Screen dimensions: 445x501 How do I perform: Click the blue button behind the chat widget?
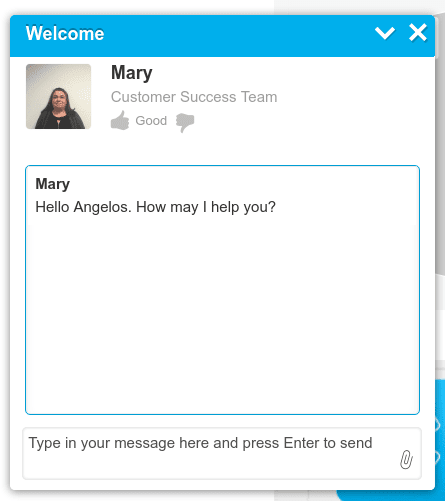[x=440, y=440]
